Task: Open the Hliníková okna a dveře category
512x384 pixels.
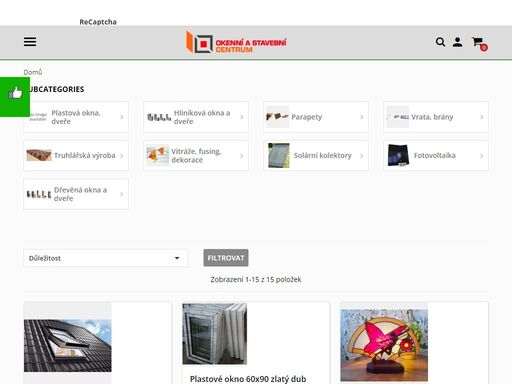Action: [196, 117]
